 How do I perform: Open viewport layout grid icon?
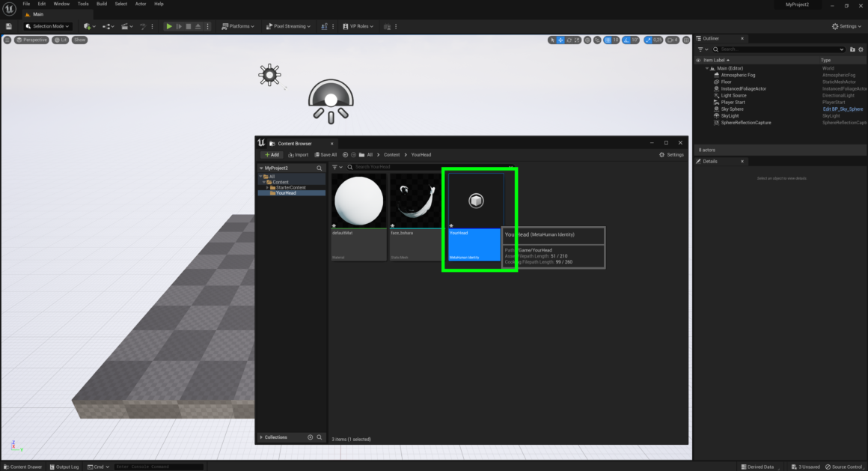point(686,40)
